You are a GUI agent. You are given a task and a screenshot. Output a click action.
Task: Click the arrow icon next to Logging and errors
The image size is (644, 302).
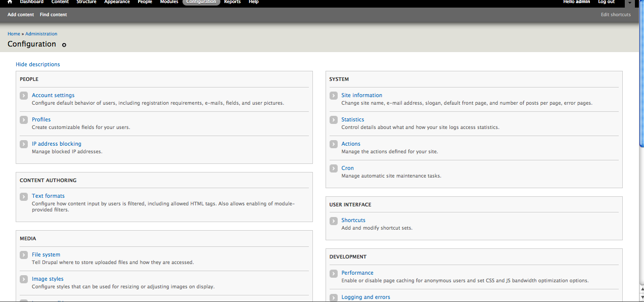[x=333, y=297]
